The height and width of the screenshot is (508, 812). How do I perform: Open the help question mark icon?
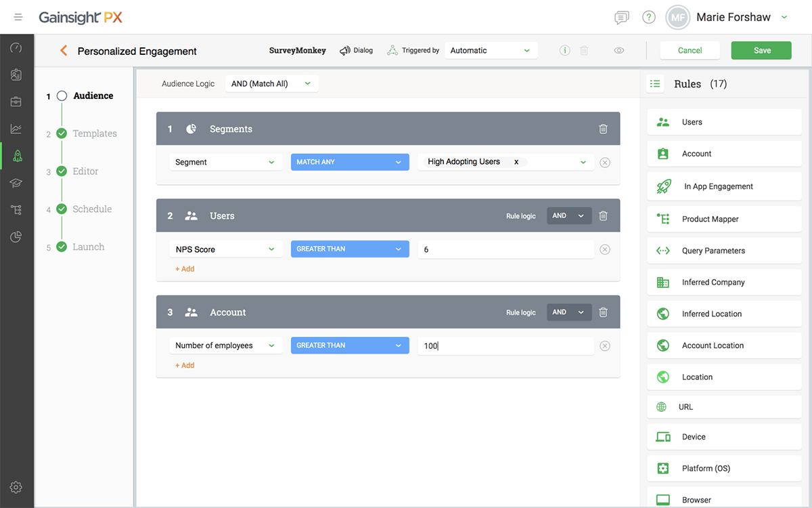649,18
